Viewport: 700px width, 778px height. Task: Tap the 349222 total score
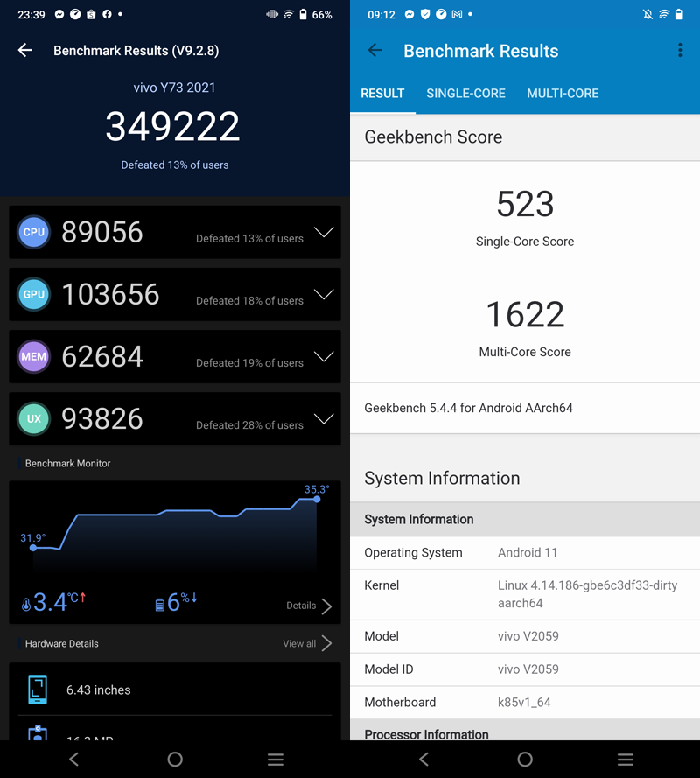click(x=172, y=126)
